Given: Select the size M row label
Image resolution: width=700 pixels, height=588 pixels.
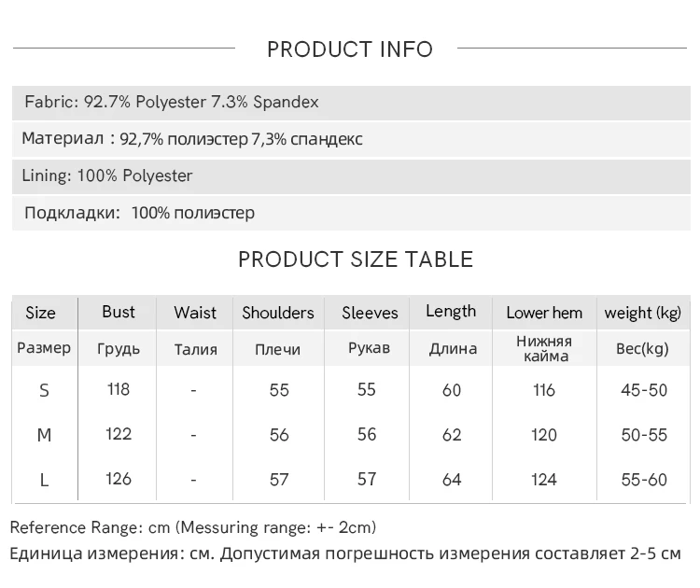Looking at the screenshot, I should (44, 435).
